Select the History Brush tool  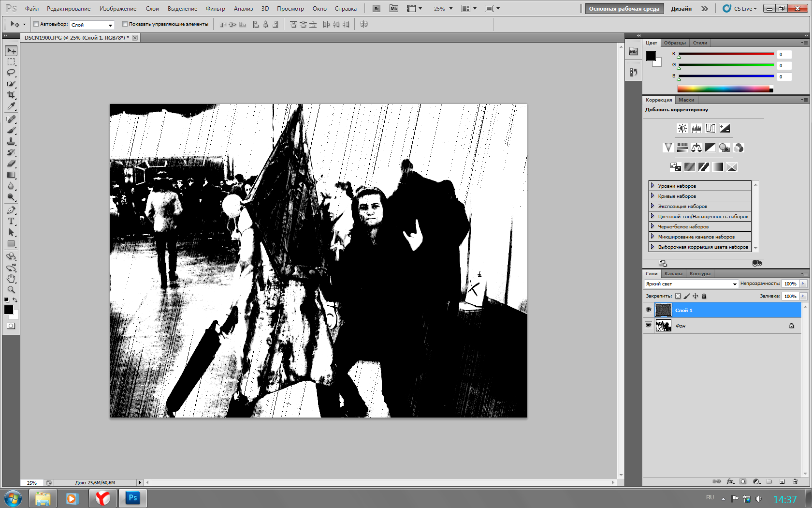coord(11,152)
